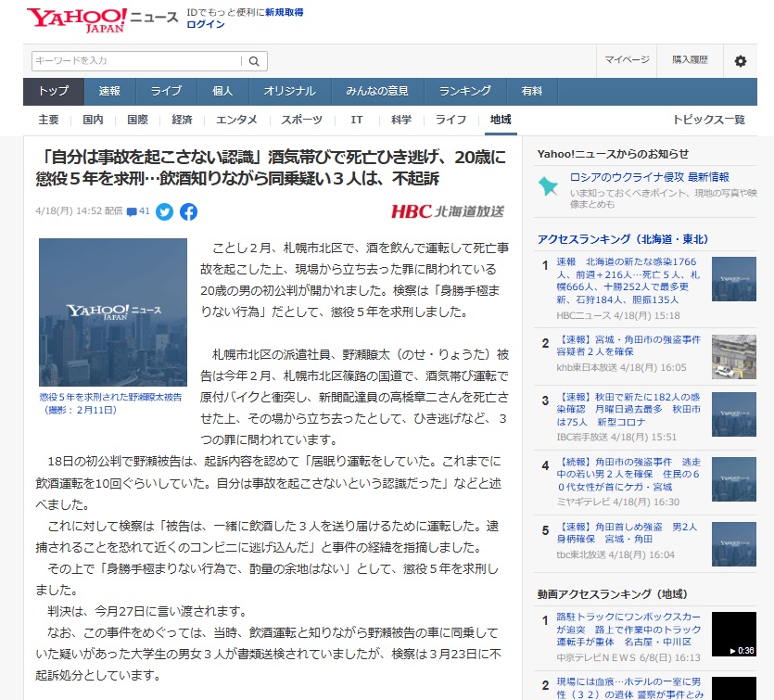The width and height of the screenshot is (774, 700).
Task: Click the heading 動画アクセスランキング（地域）
Action: point(612,594)
